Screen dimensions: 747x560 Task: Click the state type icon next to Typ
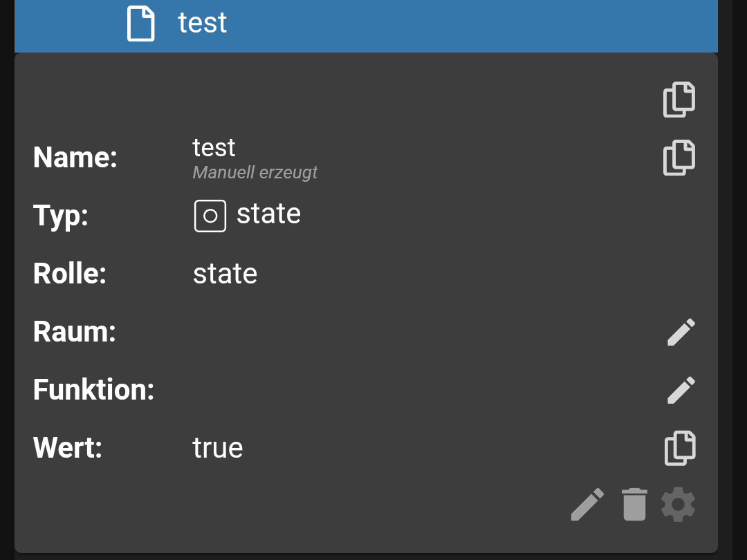click(210, 216)
